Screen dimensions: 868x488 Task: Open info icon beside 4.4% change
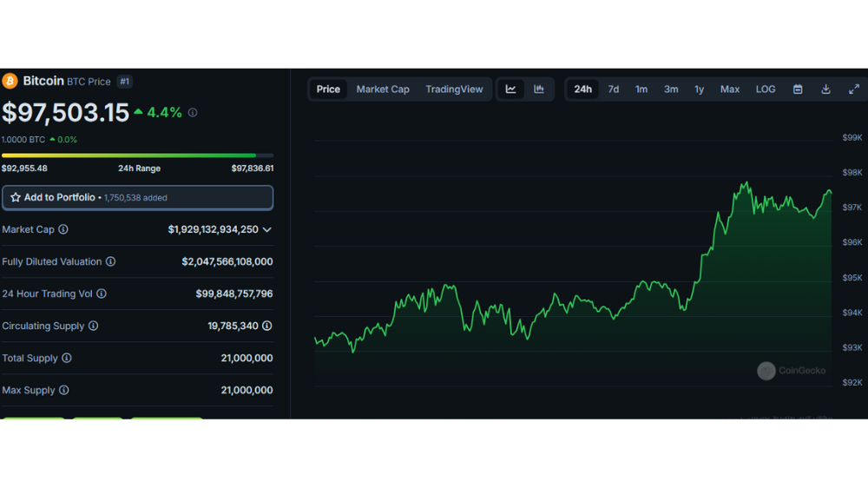click(193, 112)
